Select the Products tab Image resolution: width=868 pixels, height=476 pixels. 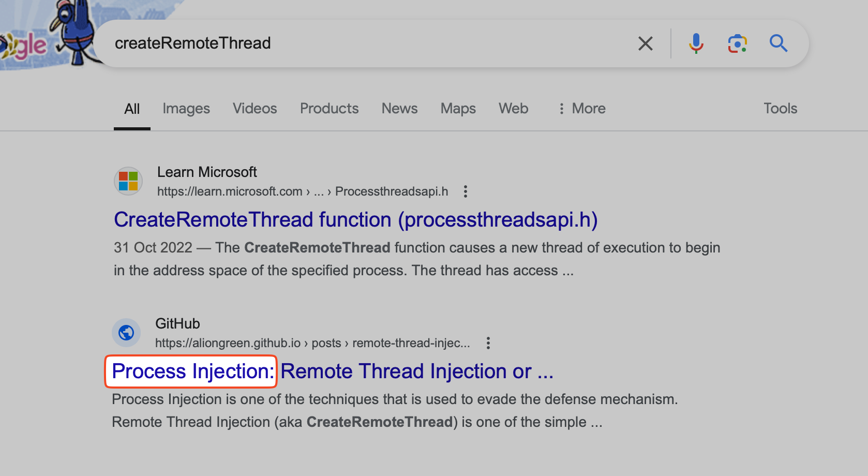coord(329,109)
